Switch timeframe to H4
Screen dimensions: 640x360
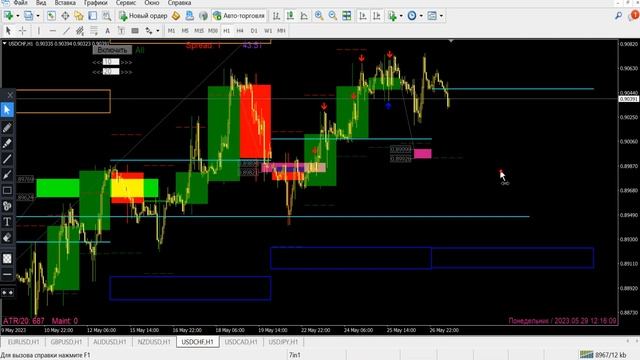(240, 31)
